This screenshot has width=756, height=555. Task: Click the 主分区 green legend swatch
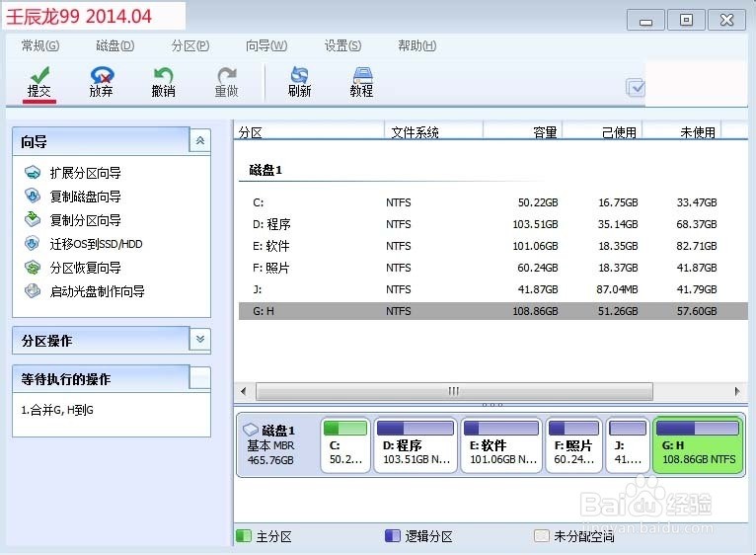pyautogui.click(x=244, y=535)
